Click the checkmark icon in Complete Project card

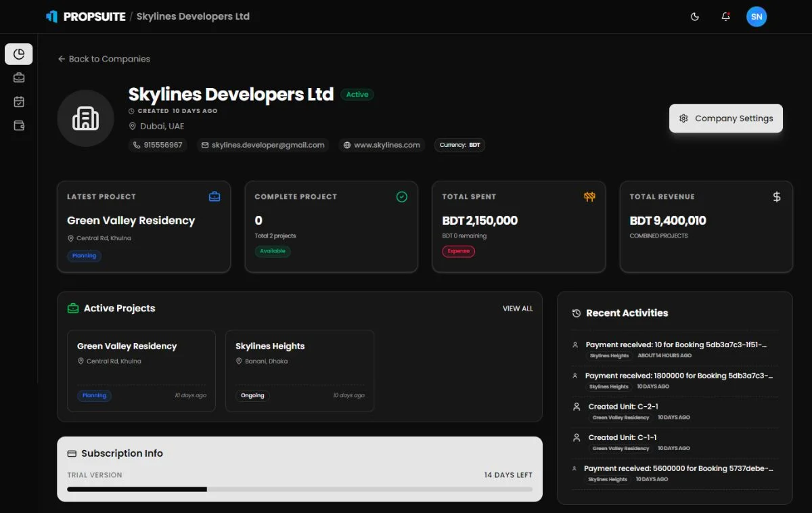point(402,197)
